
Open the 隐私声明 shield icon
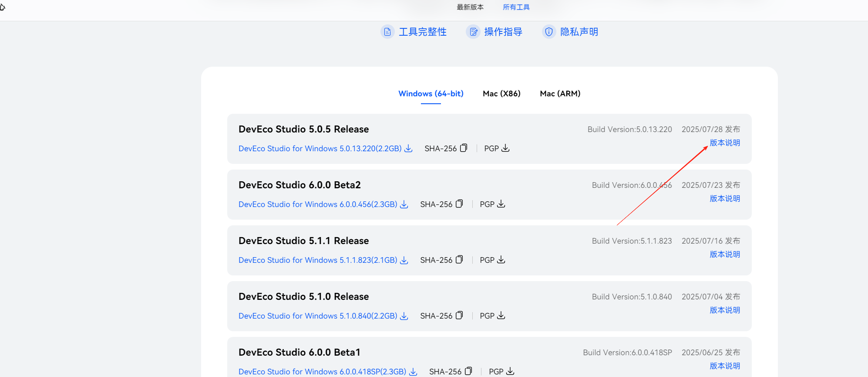pos(549,32)
